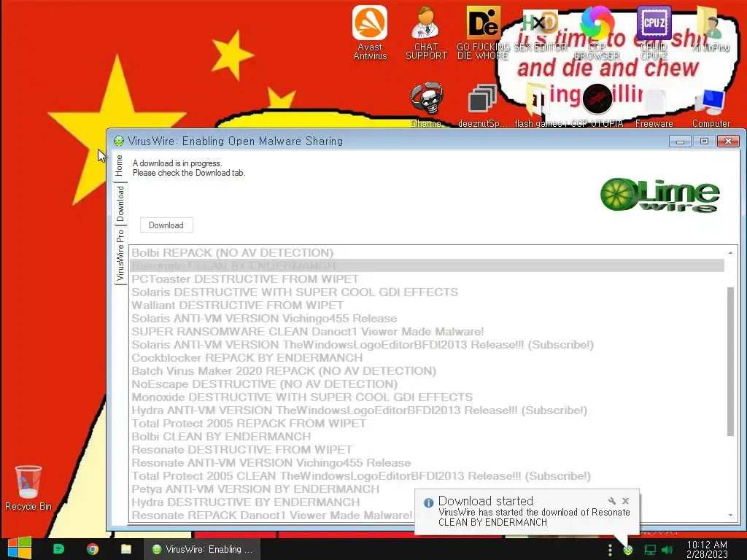This screenshot has width=747, height=560.
Task: Open the HxD editor desktop icon
Action: pyautogui.click(x=541, y=31)
